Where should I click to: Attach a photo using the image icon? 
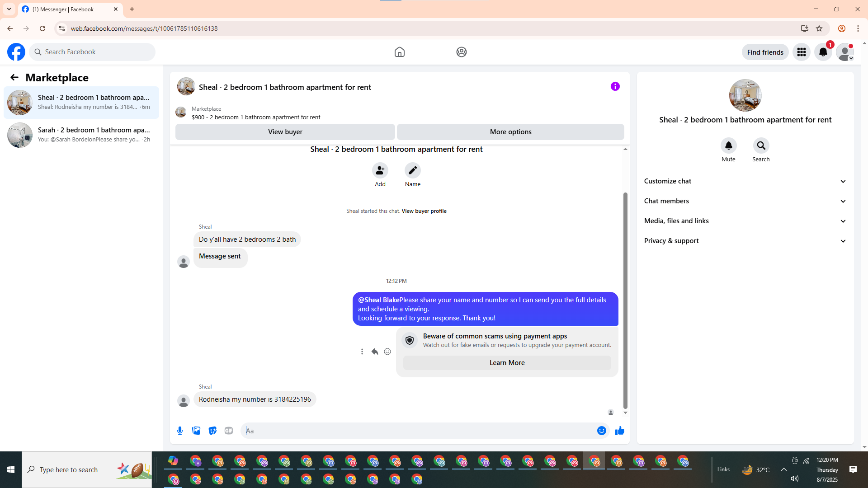click(196, 431)
